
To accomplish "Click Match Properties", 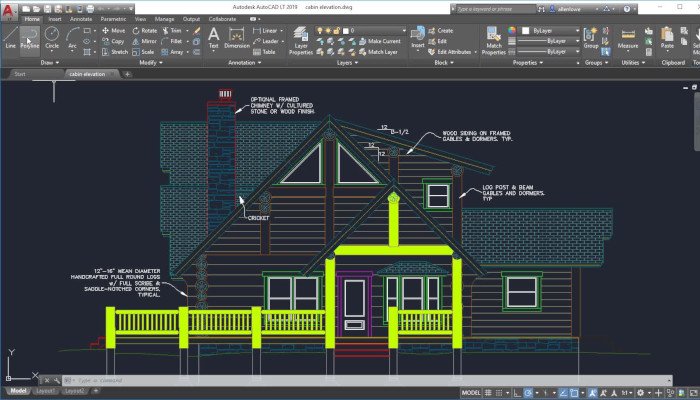I will click(x=494, y=40).
